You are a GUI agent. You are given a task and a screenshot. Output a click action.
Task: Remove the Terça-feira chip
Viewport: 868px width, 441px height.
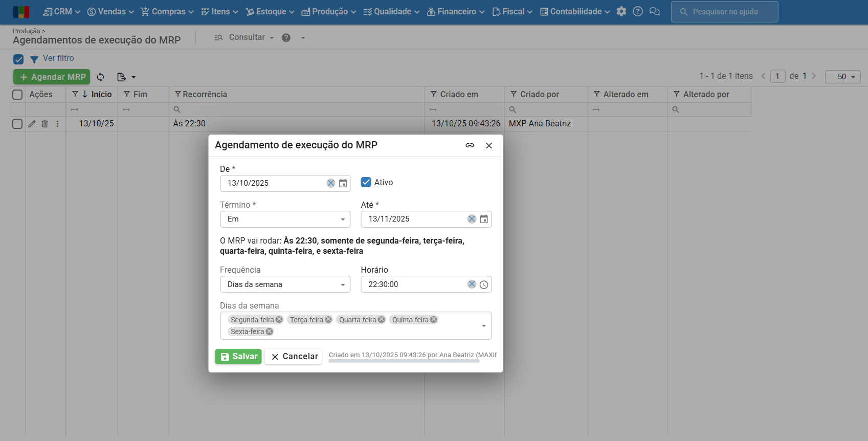tap(328, 319)
